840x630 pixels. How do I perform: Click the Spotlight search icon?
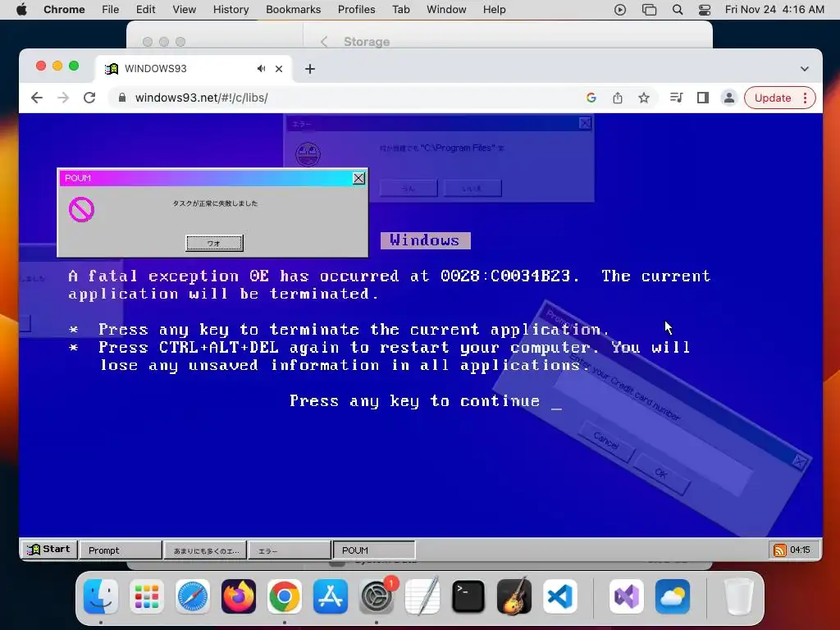tap(677, 10)
